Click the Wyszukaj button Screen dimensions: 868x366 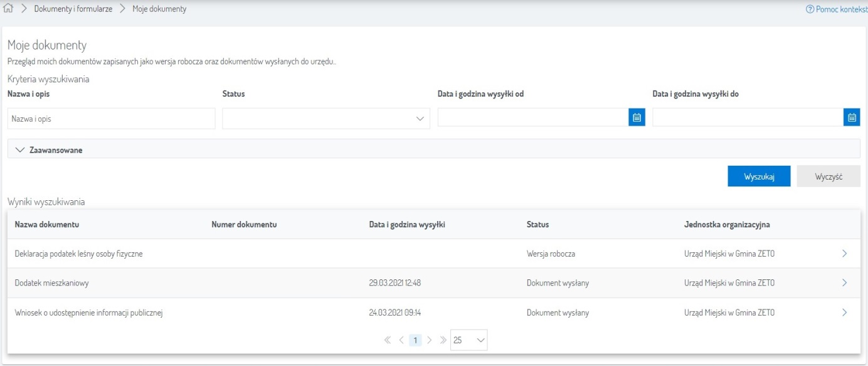pos(759,176)
